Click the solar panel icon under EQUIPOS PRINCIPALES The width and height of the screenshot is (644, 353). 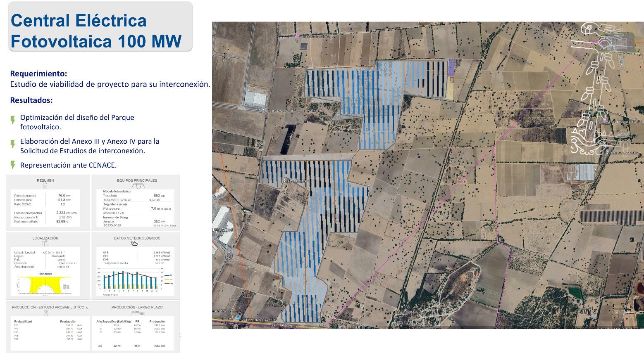[x=138, y=186]
